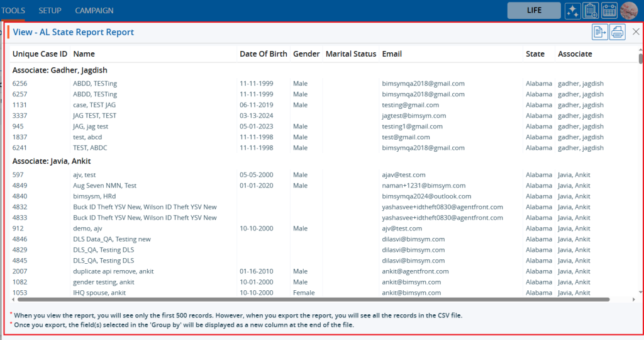Open the TOOLS menu
This screenshot has width=644, height=340.
point(13,11)
